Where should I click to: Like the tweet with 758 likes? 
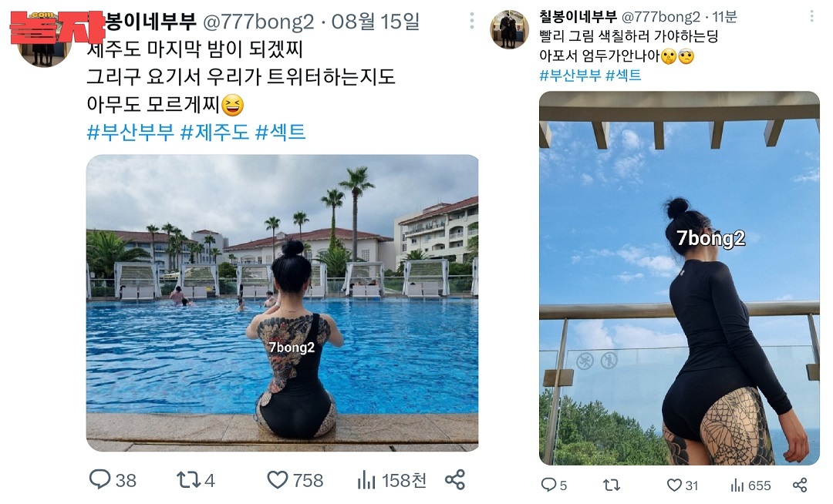point(295,479)
